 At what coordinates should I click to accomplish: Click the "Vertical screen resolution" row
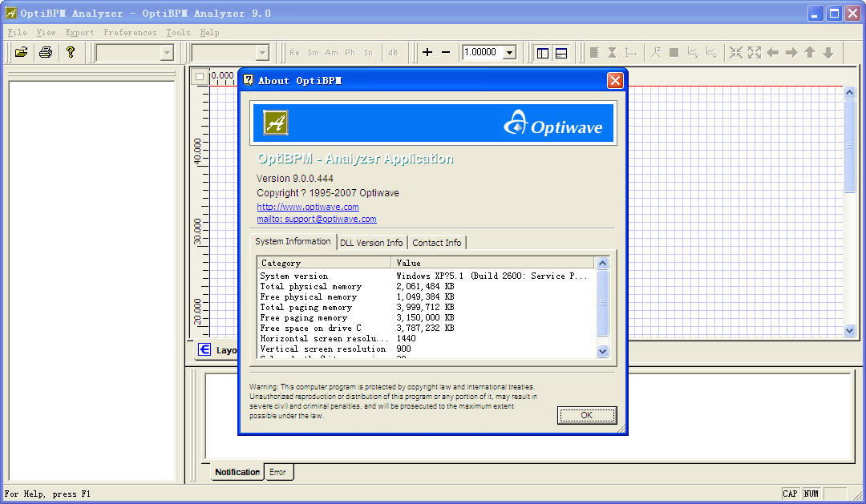tap(427, 349)
